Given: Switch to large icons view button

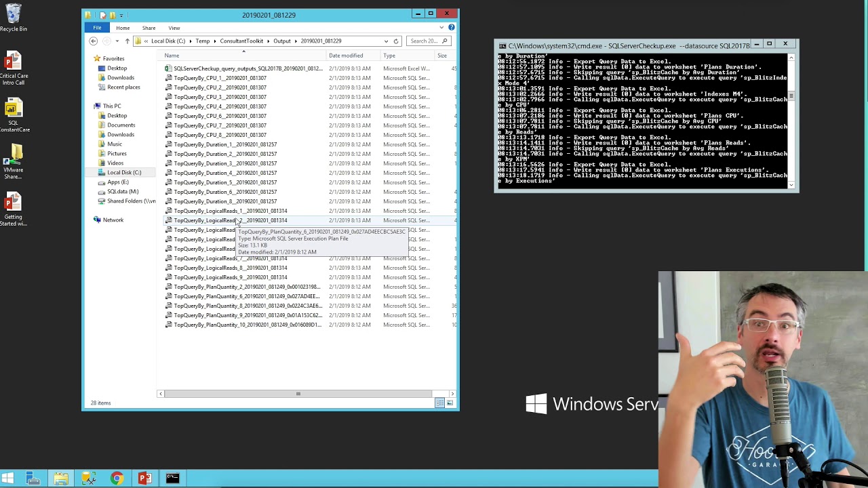Looking at the screenshot, I should 450,403.
